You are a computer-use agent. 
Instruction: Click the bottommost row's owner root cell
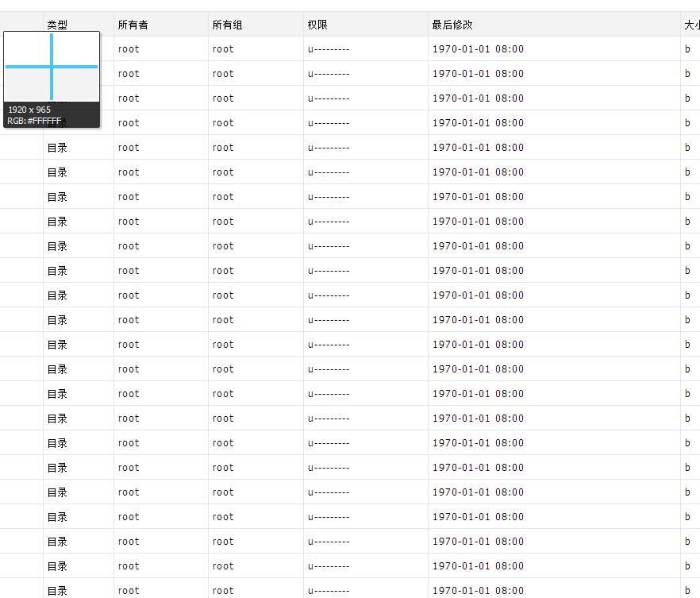click(x=129, y=591)
